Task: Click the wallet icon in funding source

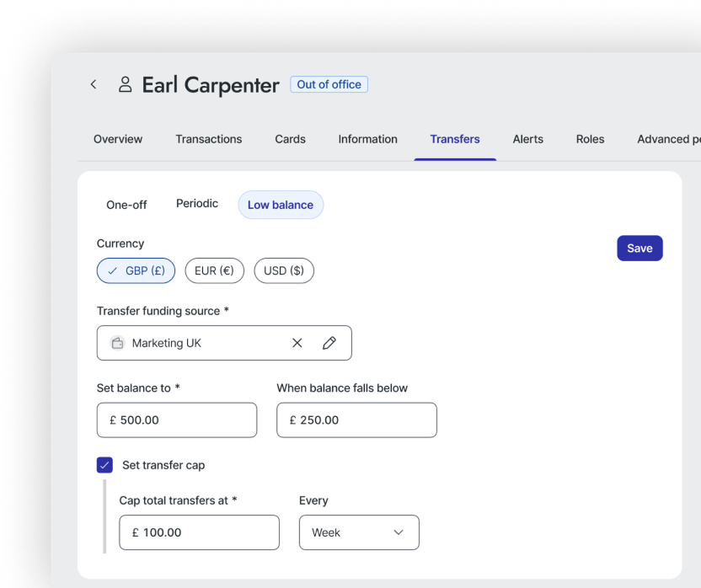Action: 117,343
